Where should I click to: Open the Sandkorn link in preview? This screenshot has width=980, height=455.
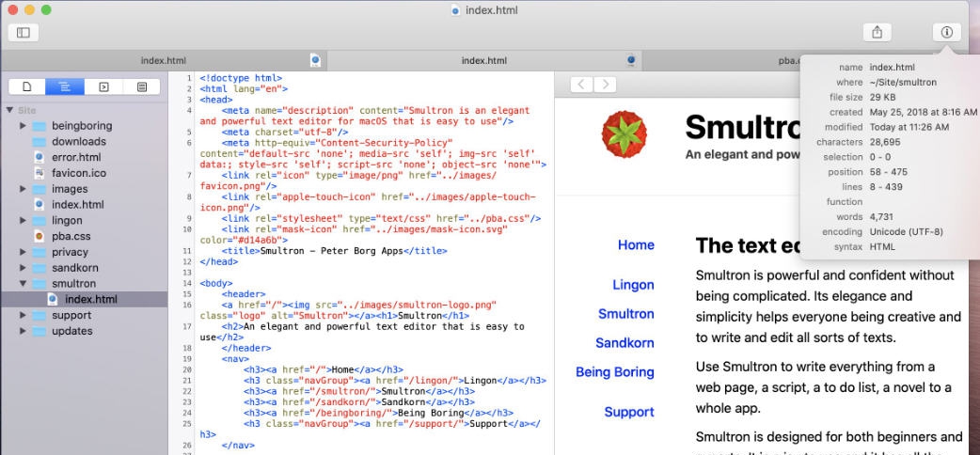coord(625,342)
